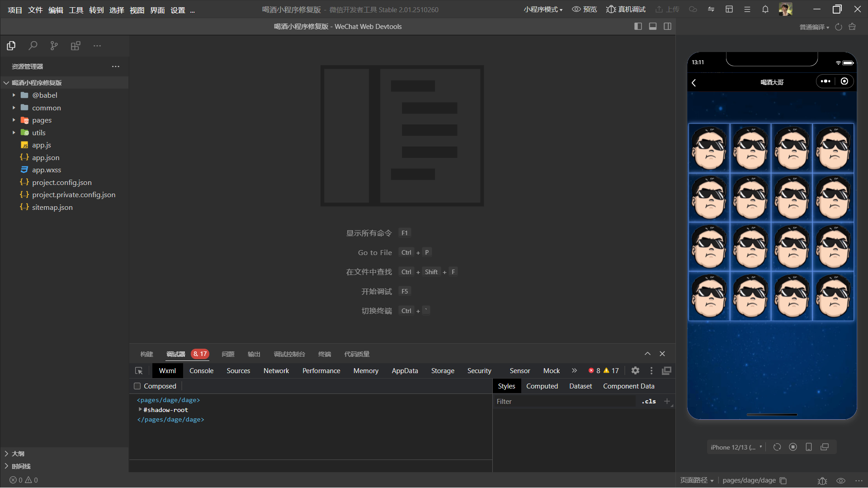
Task: Open the 工具 menu
Action: pyautogui.click(x=76, y=10)
